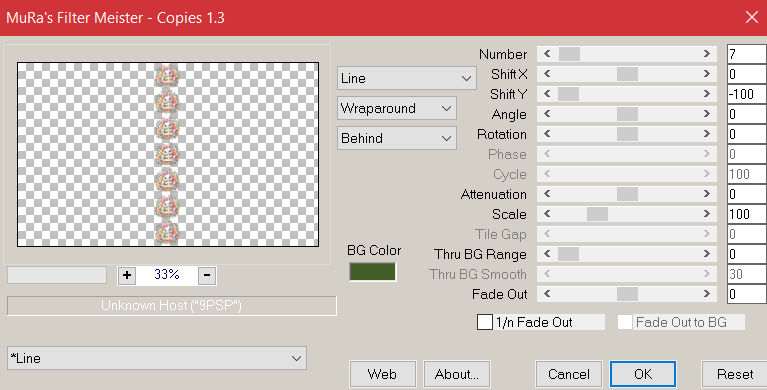Click left arrow of Shift X slider
The height and width of the screenshot is (390, 767).
pyautogui.click(x=547, y=74)
